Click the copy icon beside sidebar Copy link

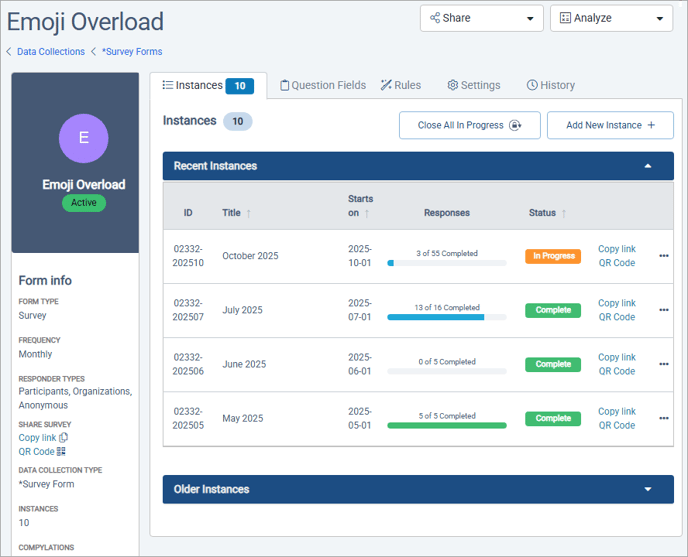tap(64, 438)
